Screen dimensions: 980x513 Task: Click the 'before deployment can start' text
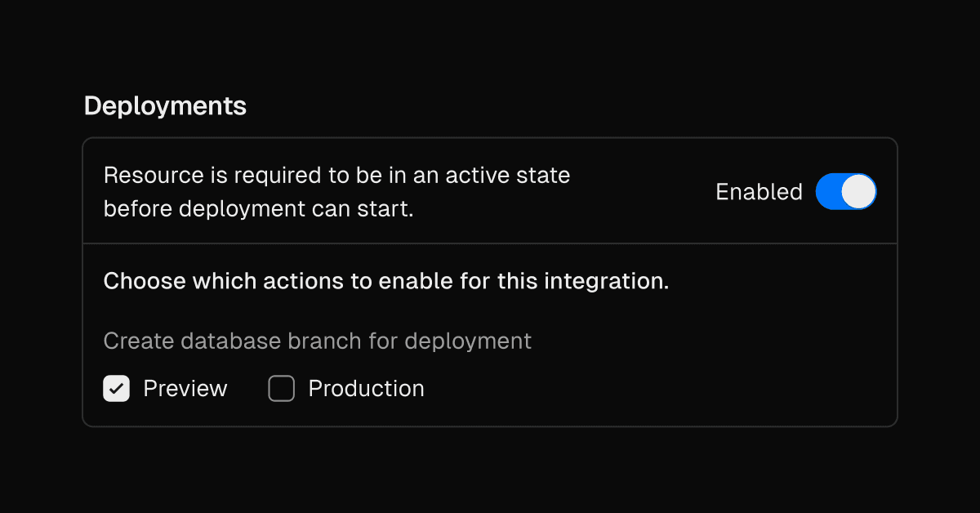259,209
